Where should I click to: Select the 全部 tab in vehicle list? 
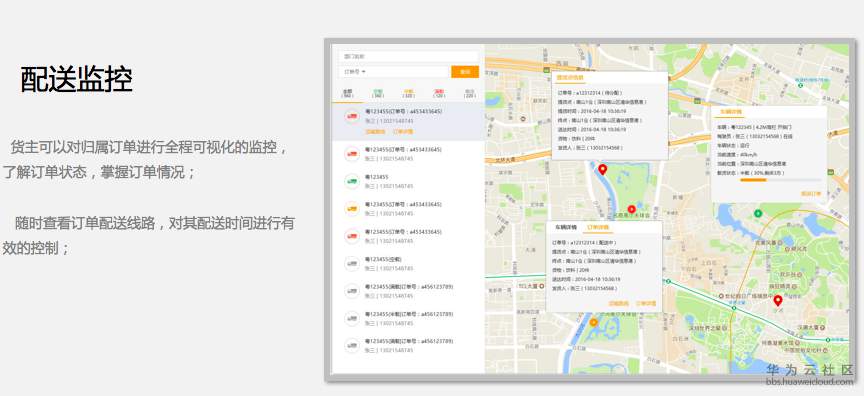[347, 94]
